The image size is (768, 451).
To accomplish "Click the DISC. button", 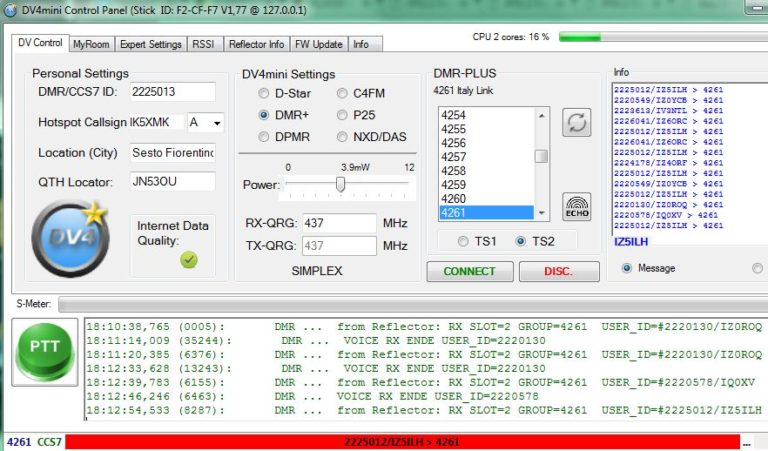I will pyautogui.click(x=559, y=271).
